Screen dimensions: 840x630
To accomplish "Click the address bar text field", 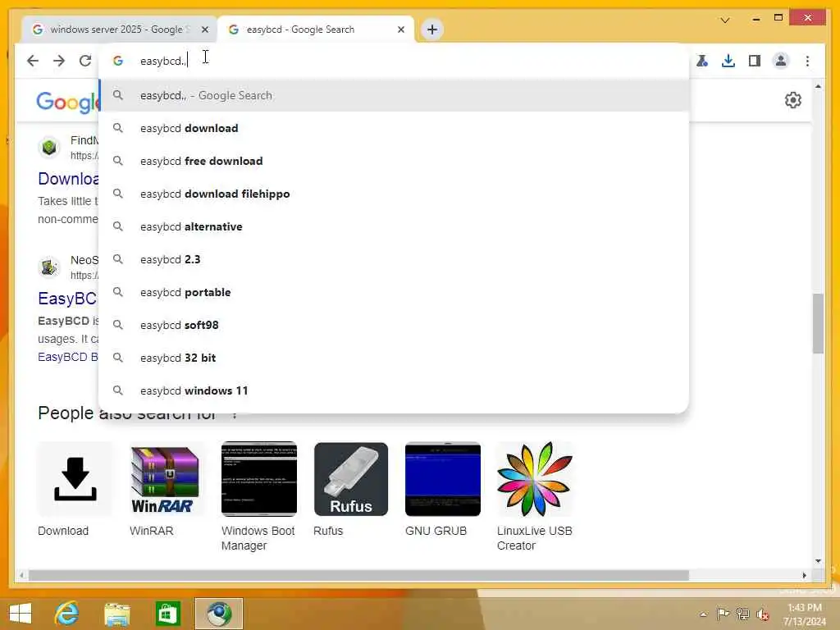I will [x=394, y=61].
